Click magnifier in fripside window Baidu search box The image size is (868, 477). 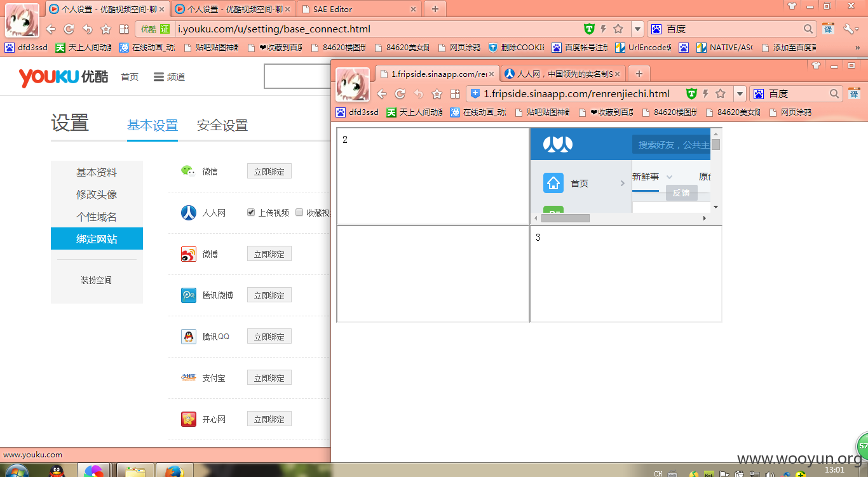coord(834,93)
